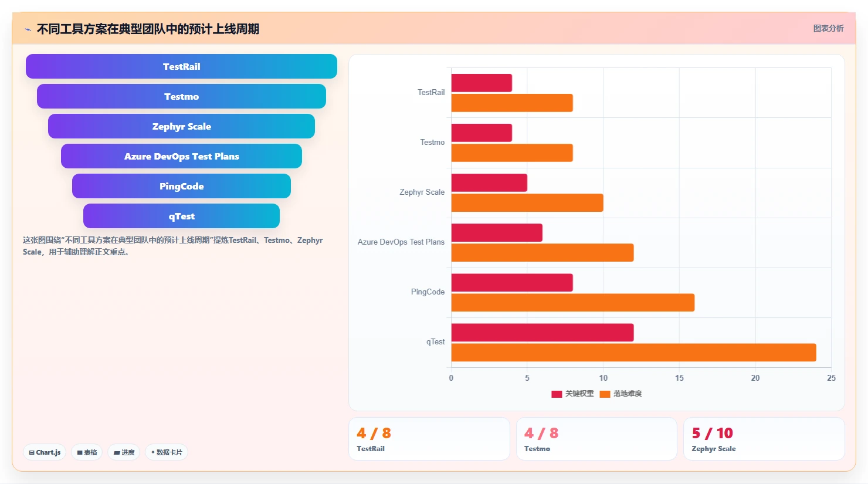Click the orange bar for Azure DevOps Test Plans

[x=542, y=252]
